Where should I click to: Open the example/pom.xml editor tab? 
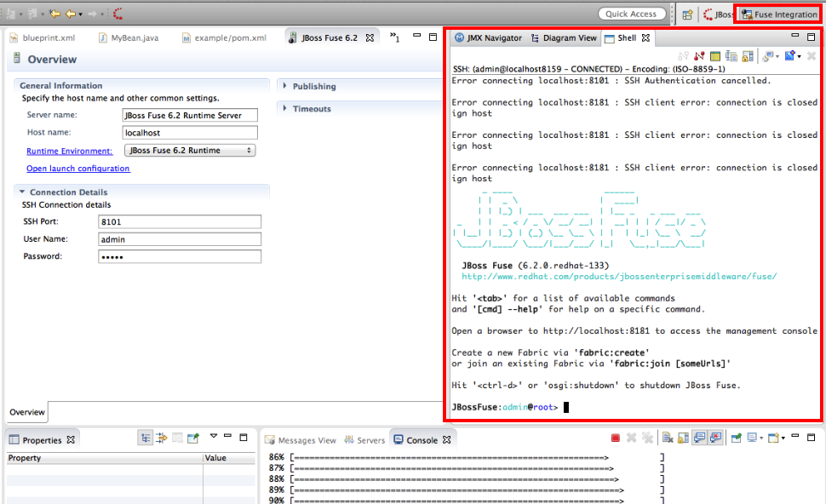click(225, 38)
